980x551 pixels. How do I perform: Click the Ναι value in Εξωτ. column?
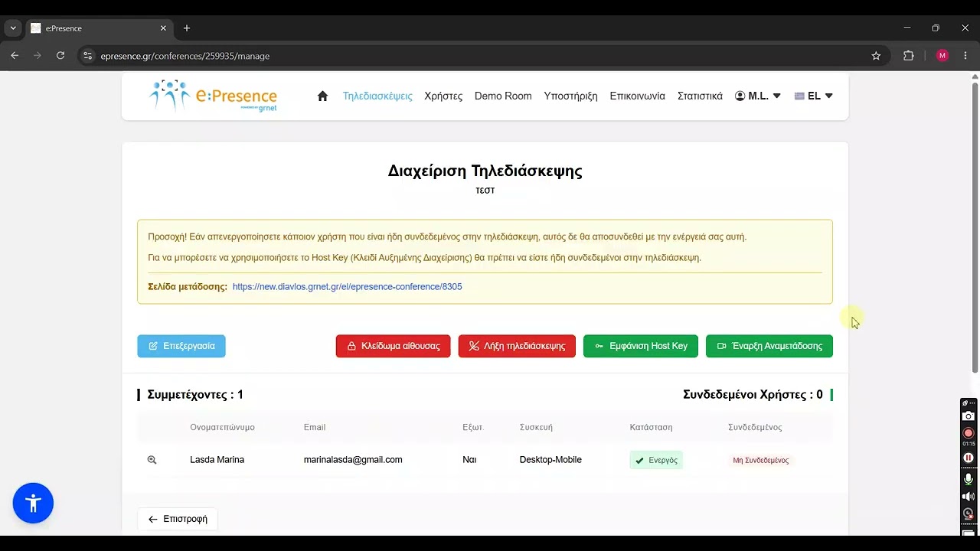click(469, 460)
